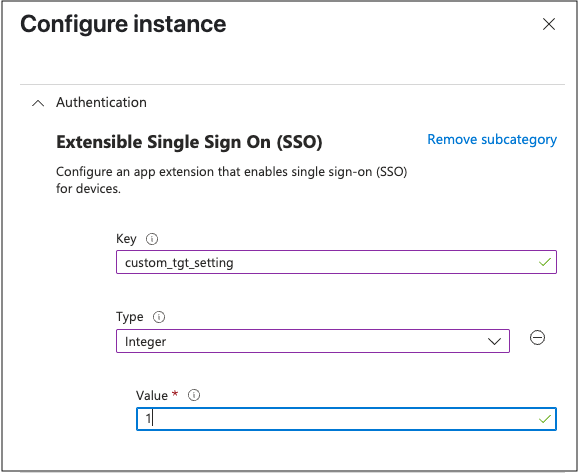Viewport: 579px width, 474px height.
Task: Click the Authentication section heading
Action: tap(101, 102)
